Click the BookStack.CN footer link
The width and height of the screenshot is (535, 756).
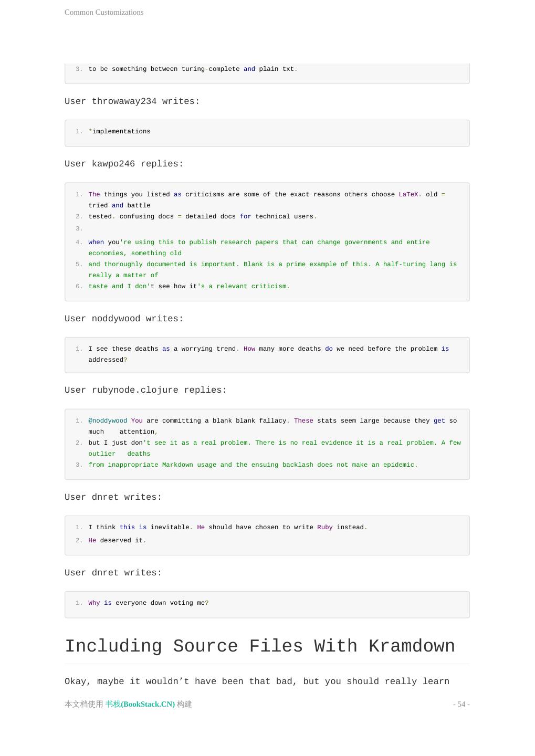(140, 704)
